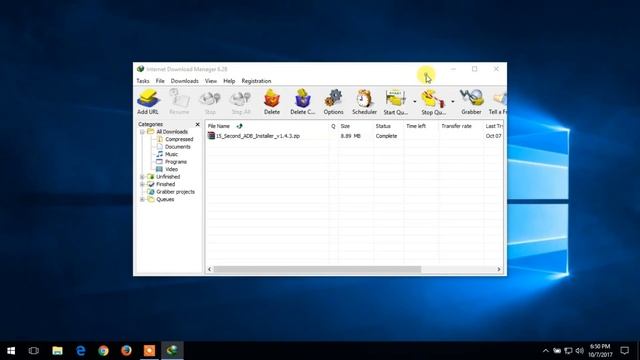640x360 pixels.
Task: Open the Grabber tool icon
Action: 471,101
